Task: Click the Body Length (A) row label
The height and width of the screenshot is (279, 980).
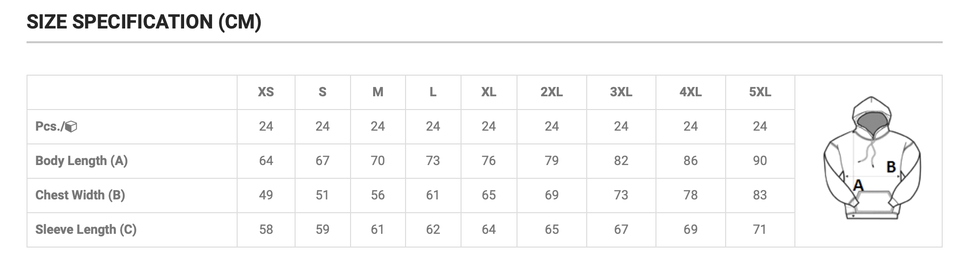Action: pos(82,161)
